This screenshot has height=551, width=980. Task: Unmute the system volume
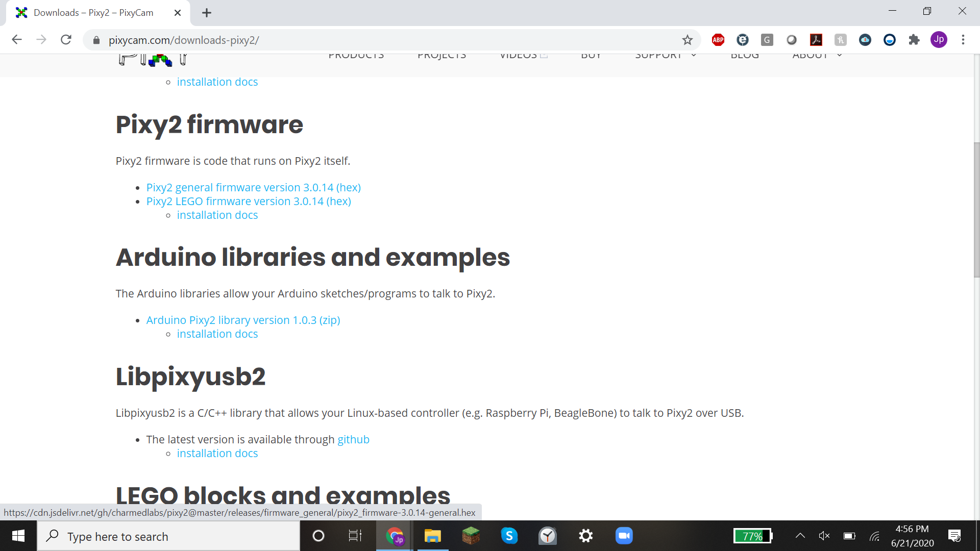[824, 536]
